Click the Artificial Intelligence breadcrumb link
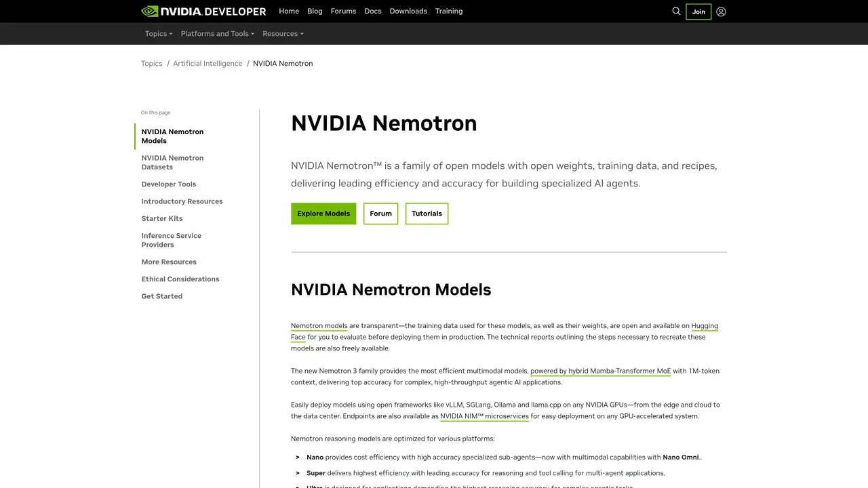 [208, 63]
